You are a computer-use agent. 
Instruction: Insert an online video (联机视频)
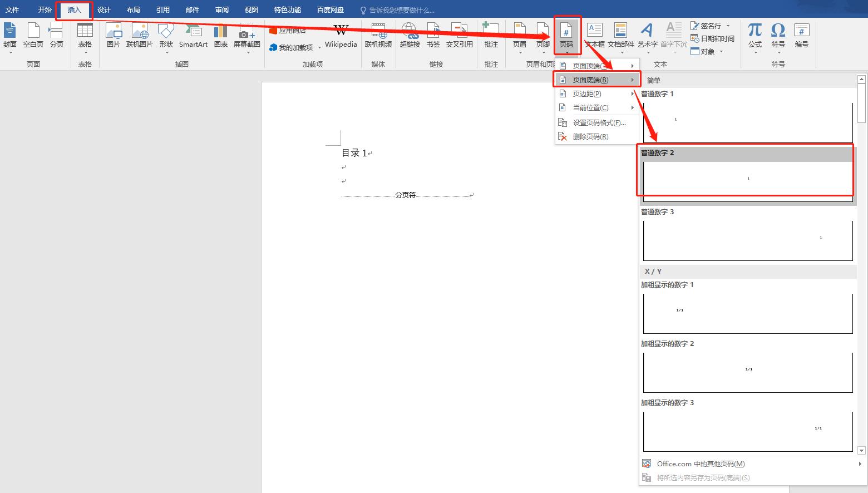(378, 37)
